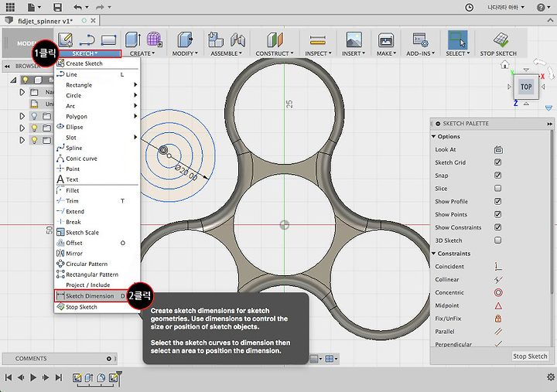Open the data panel grid icon
Screen dimensions: 557x392
tap(10, 7)
